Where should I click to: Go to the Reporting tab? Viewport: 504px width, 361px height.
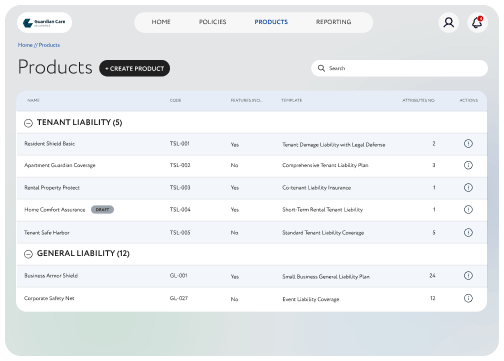(333, 22)
